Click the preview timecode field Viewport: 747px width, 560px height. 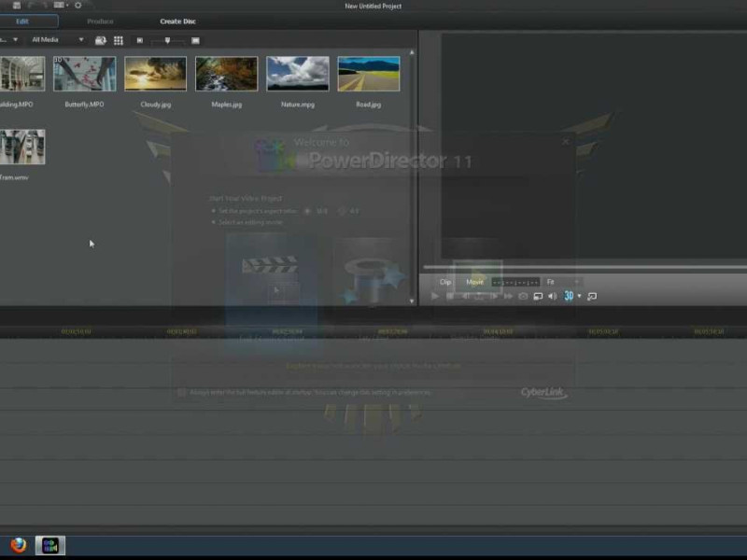coord(515,283)
